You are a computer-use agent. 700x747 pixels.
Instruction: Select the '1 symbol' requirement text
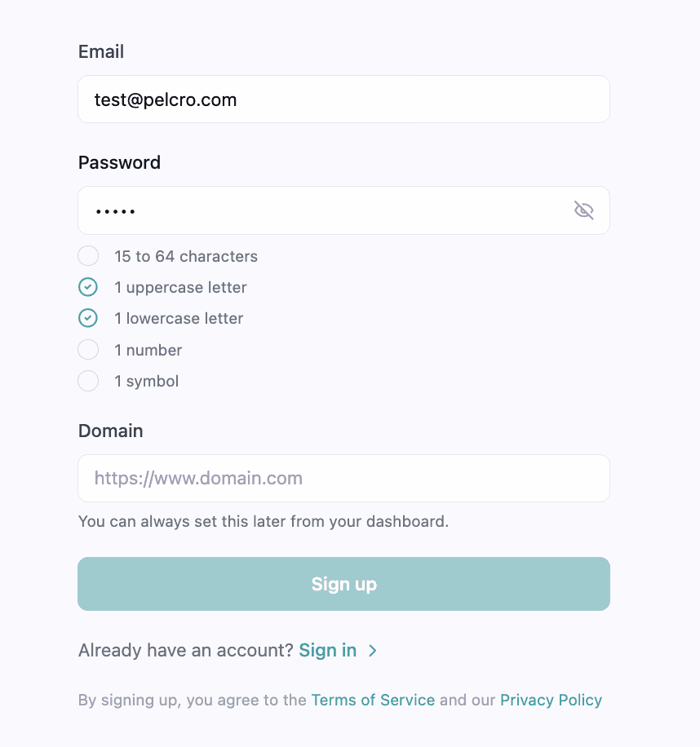(147, 381)
